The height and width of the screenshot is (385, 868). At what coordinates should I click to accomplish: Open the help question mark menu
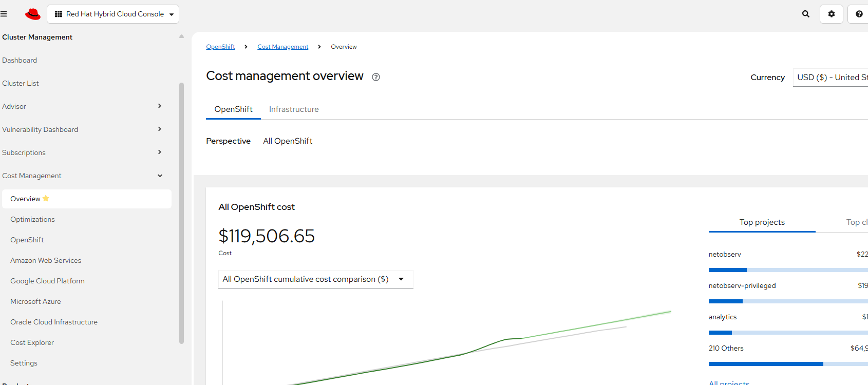[x=858, y=14]
